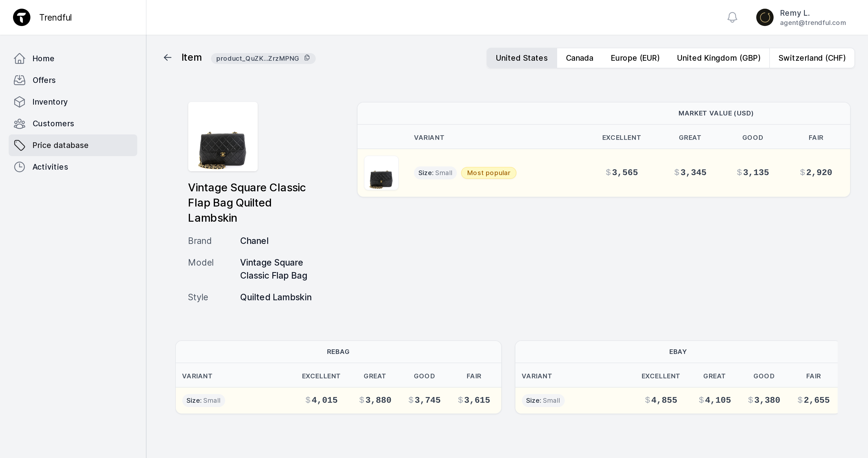Click the Rebag Excellent price $4,015
The image size is (868, 458).
click(321, 400)
